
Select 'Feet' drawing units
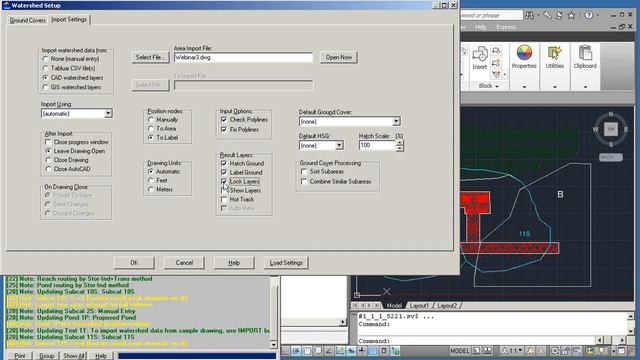pos(151,180)
